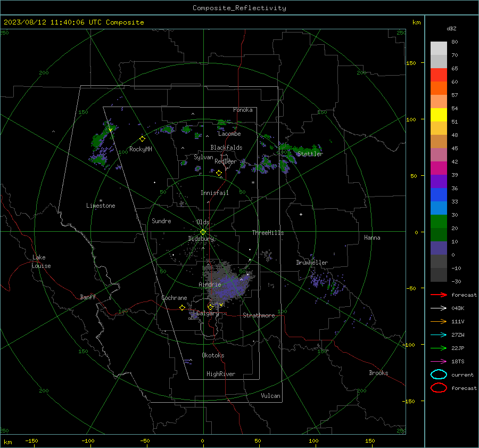Select the Composite_Reflectivity title
The height and width of the screenshot is (448, 479).
click(240, 8)
